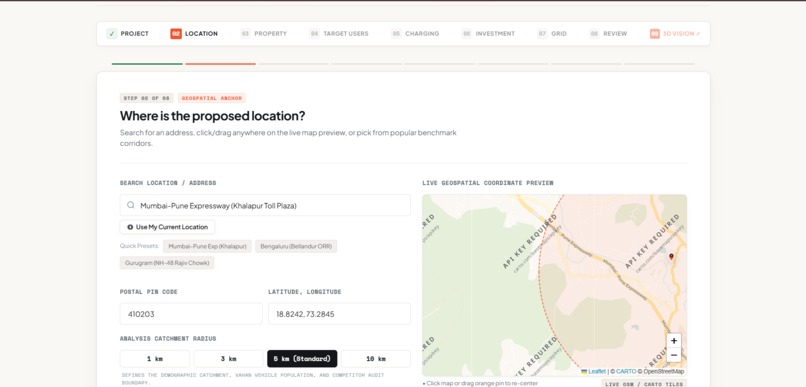Choose the Bengaluru (Bellandur ORR) preset
806x387 pixels.
click(296, 247)
